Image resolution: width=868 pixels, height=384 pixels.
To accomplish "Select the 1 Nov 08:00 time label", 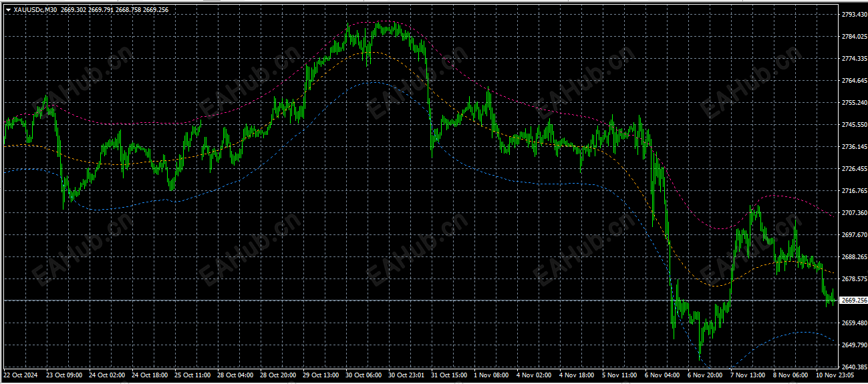I will click(x=490, y=375).
